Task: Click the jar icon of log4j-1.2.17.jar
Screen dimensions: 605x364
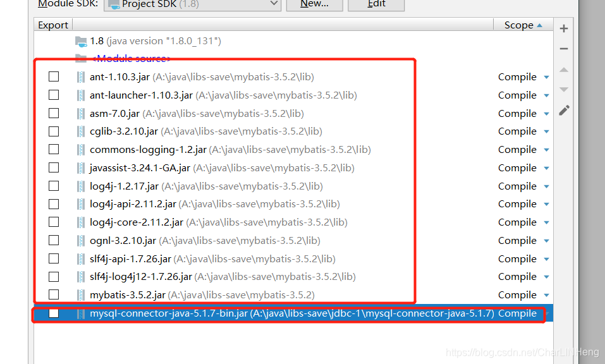Action: pyautogui.click(x=81, y=186)
